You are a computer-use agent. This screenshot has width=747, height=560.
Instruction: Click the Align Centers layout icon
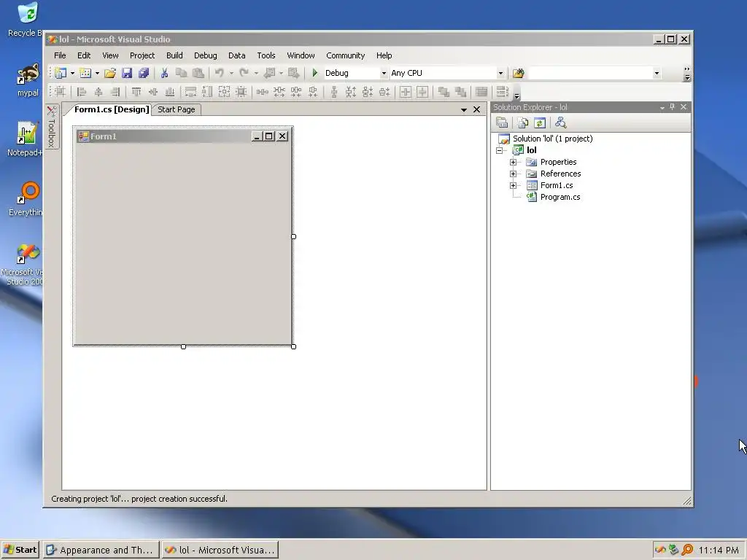(98, 91)
